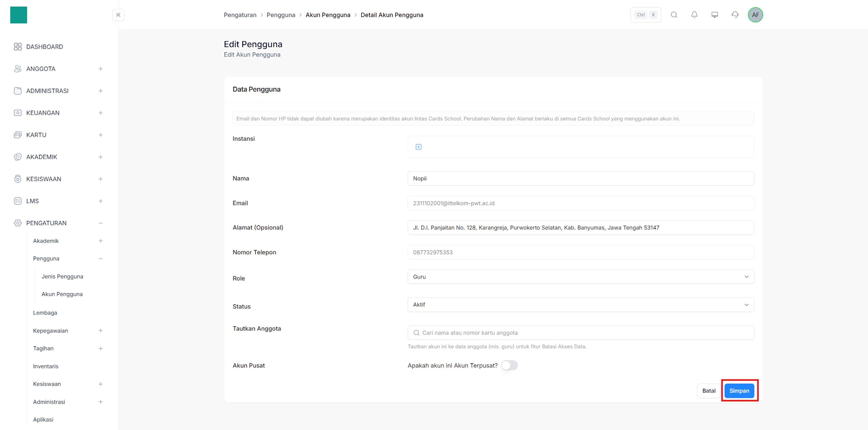
Task: Click the LMS icon
Action: 18,201
